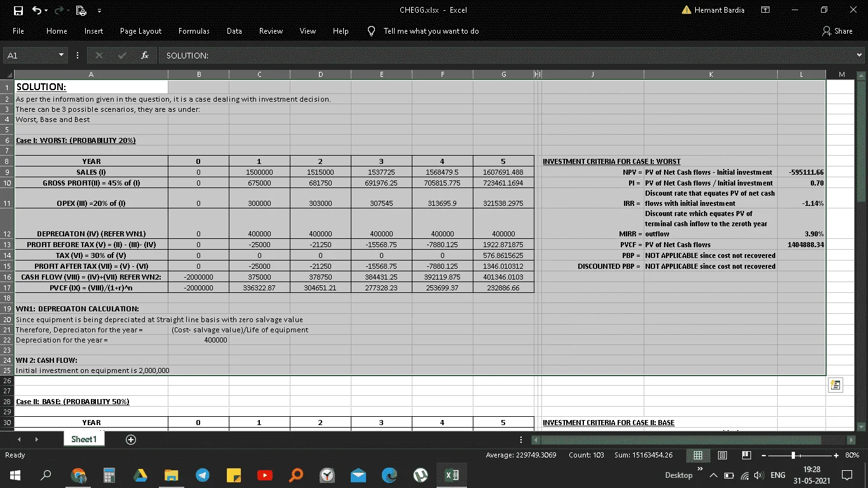Expand the formula bar with chevron
The height and width of the screenshot is (488, 868).
[x=860, y=55]
